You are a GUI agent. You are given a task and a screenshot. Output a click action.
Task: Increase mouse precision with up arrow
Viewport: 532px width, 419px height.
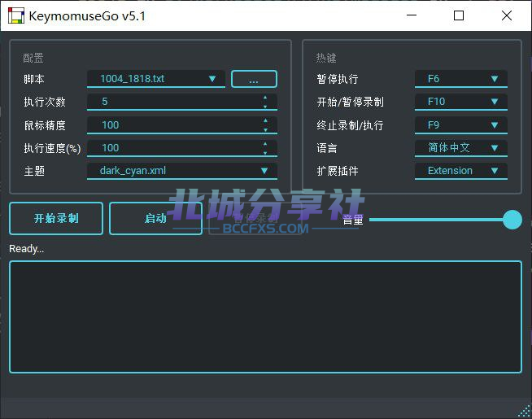point(265,120)
